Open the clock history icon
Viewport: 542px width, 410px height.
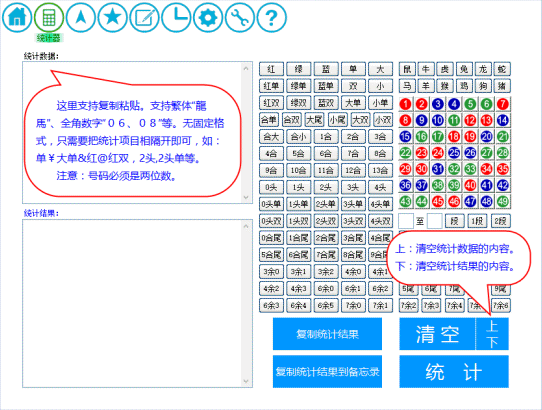click(x=176, y=17)
